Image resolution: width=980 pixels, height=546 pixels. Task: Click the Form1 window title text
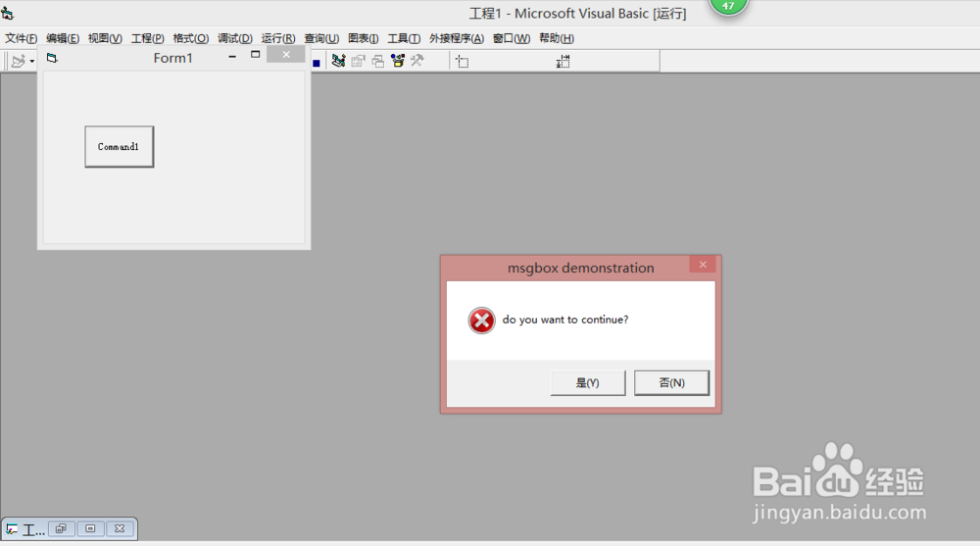(173, 58)
